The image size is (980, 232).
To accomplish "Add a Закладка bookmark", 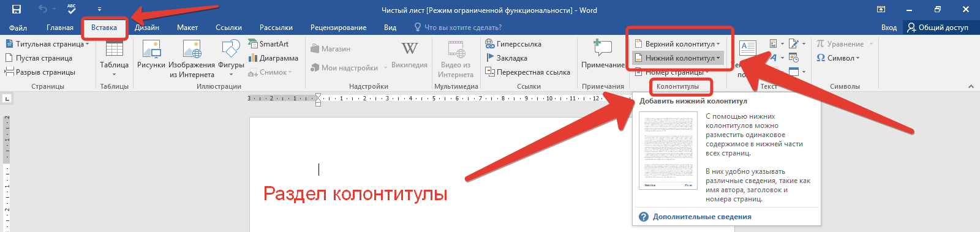I will (x=506, y=58).
